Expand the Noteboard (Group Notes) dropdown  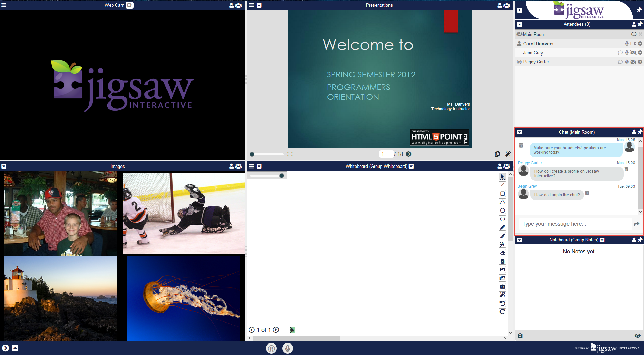tap(602, 240)
